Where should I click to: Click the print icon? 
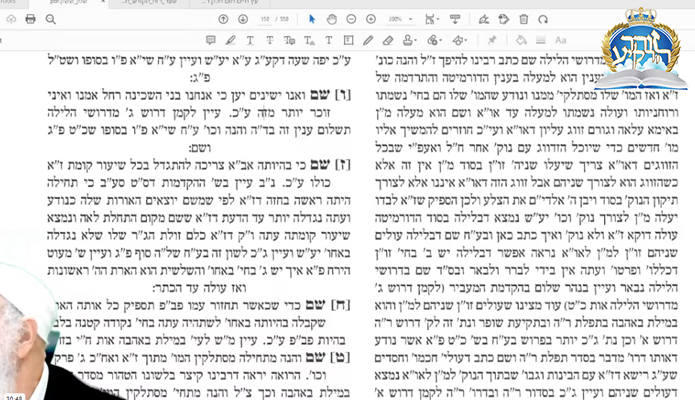click(x=30, y=19)
